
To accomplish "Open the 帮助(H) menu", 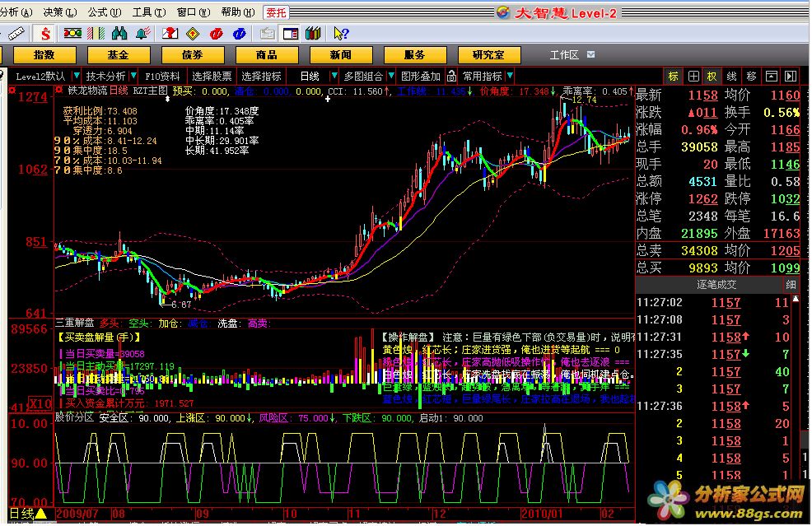I will pyautogui.click(x=238, y=12).
